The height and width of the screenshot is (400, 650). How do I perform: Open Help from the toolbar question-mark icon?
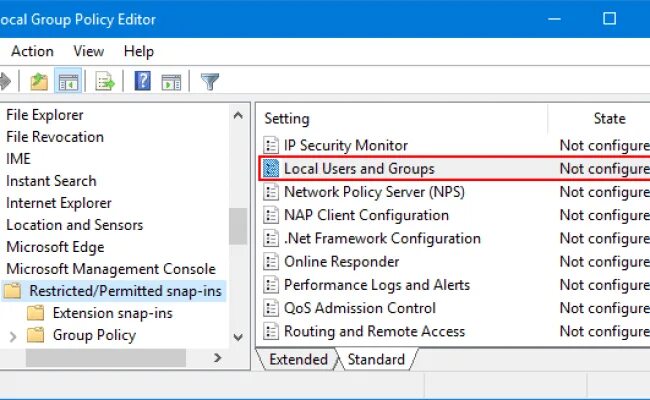[x=142, y=81]
